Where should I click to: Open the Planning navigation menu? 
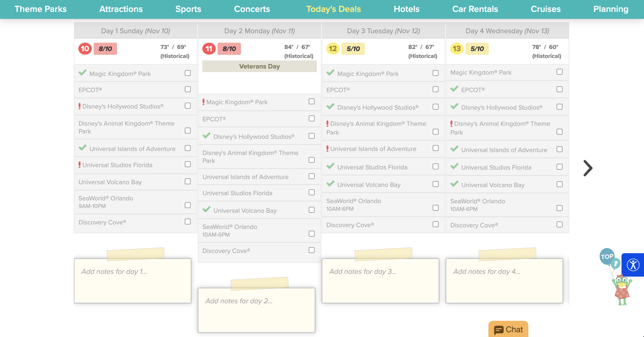[x=611, y=9]
